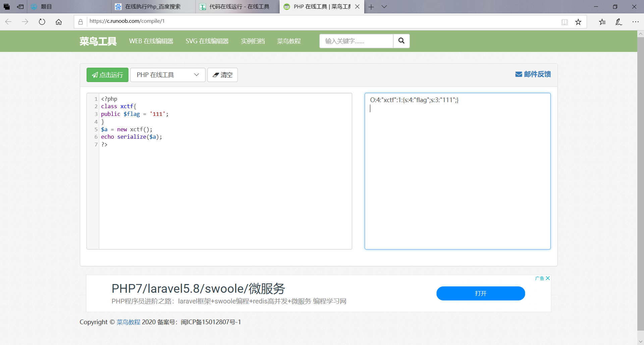This screenshot has height=345, width=644.
Task: Expand the tab list chevron
Action: click(384, 7)
